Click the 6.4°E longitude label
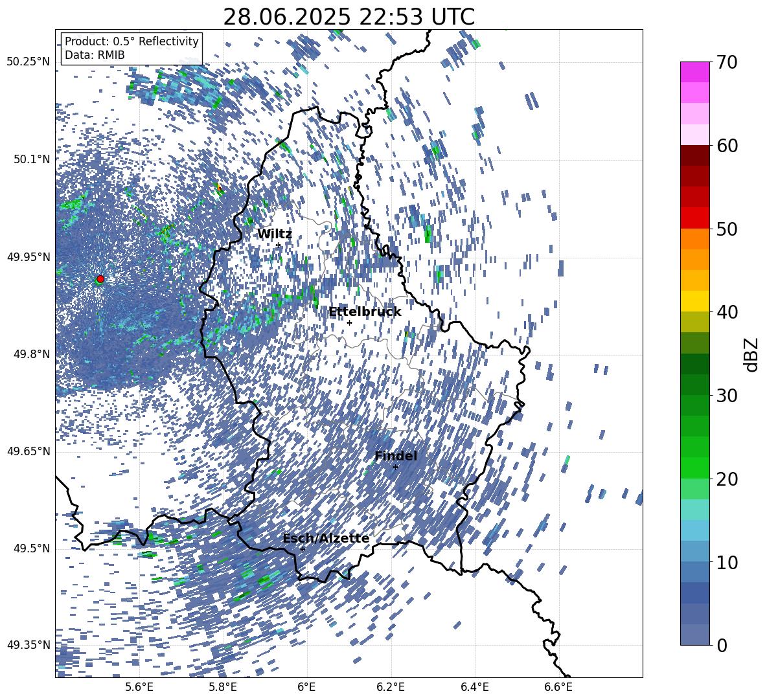The image size is (767, 700). 474,688
